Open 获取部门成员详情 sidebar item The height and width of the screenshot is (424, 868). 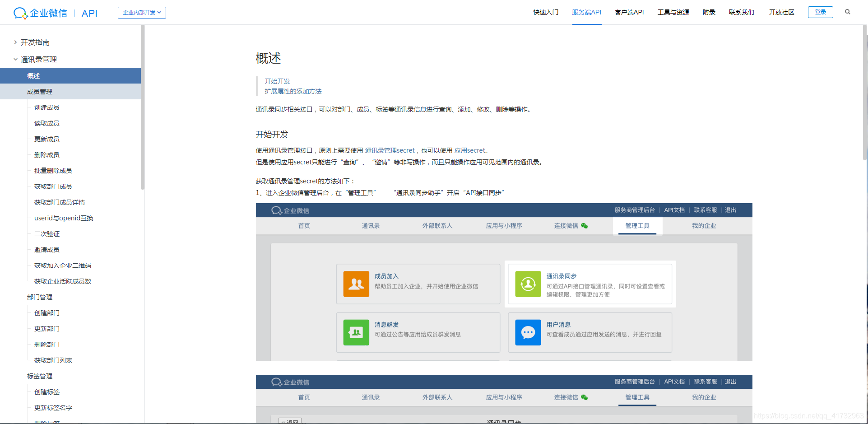pyautogui.click(x=59, y=202)
